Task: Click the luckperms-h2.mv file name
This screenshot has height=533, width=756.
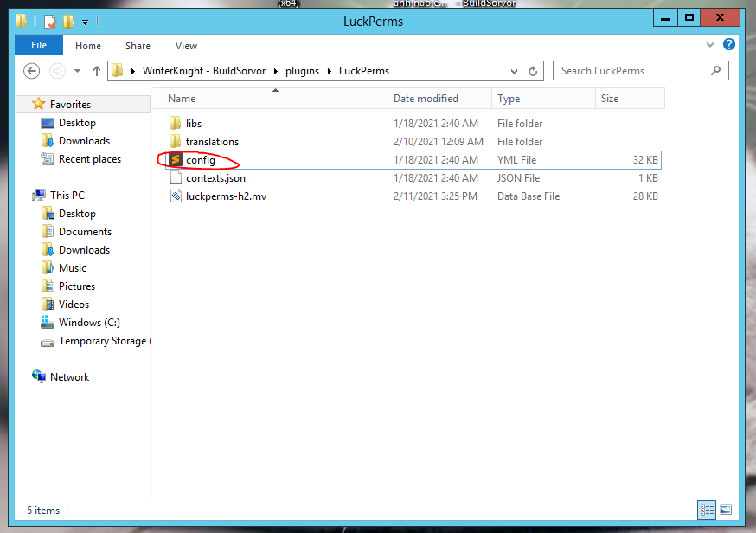Action: (x=226, y=196)
